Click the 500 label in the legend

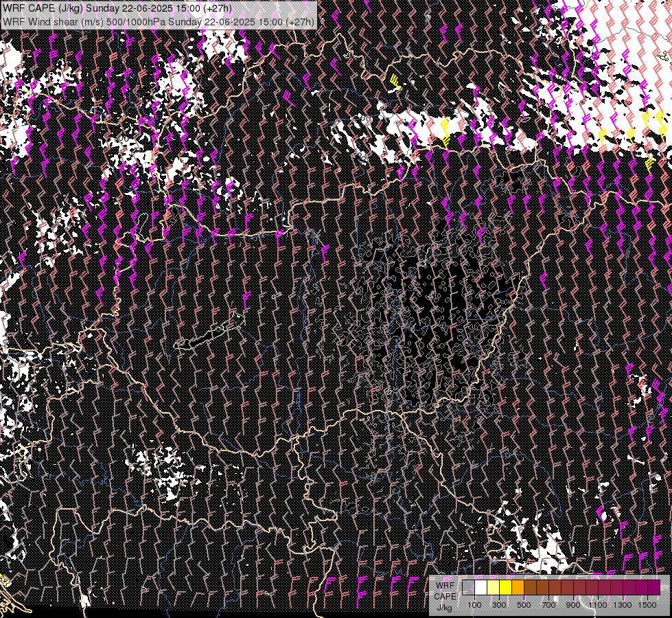[524, 605]
